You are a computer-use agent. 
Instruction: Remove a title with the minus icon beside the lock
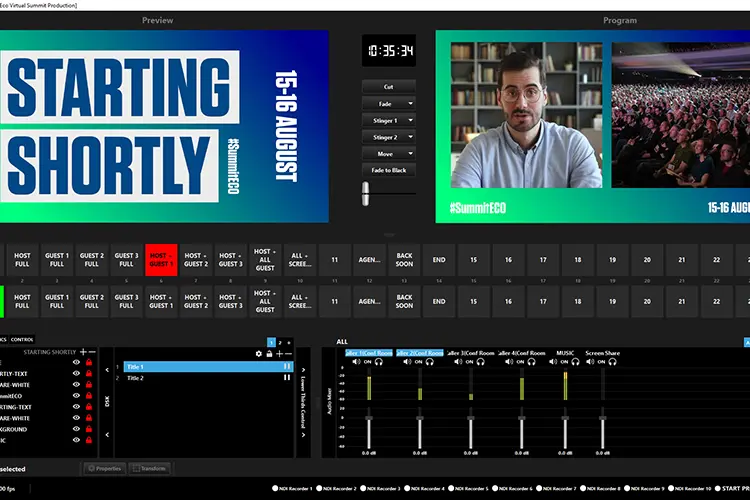tap(288, 354)
